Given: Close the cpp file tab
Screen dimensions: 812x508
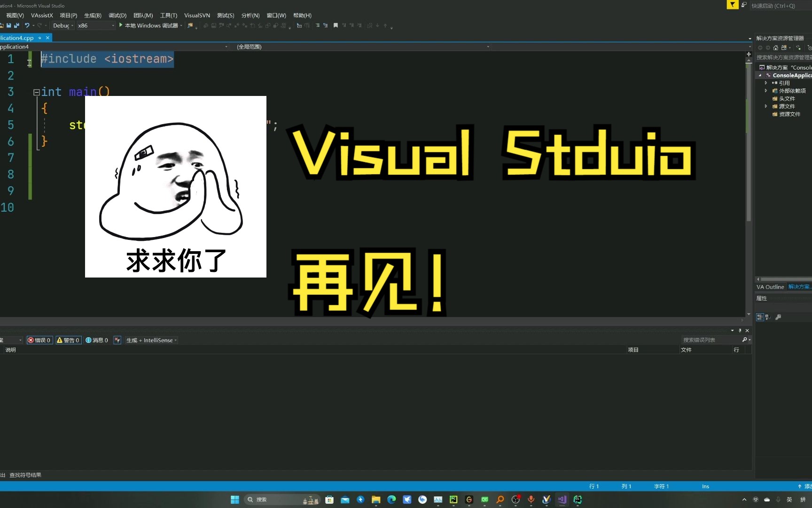Looking at the screenshot, I should pos(47,38).
